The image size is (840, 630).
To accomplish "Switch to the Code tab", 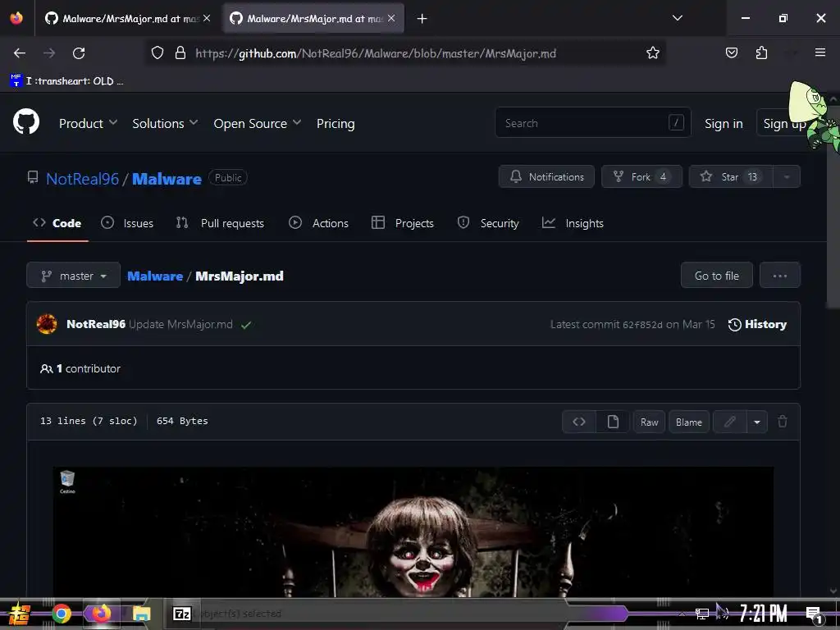I will point(57,223).
